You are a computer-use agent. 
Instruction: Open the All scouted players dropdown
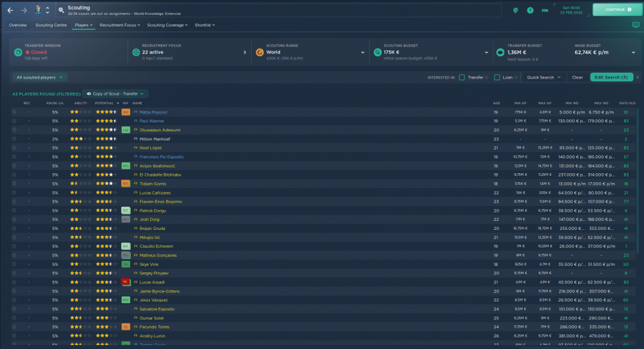[x=40, y=77]
